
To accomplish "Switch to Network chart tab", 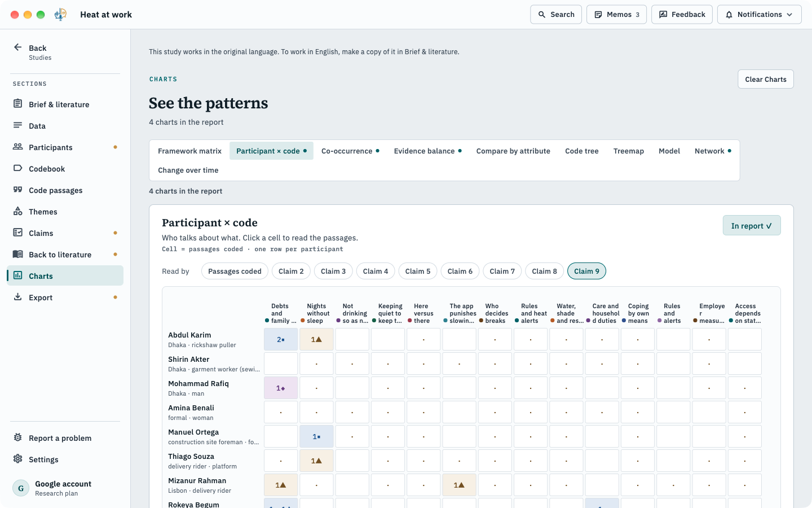I will pos(713,151).
